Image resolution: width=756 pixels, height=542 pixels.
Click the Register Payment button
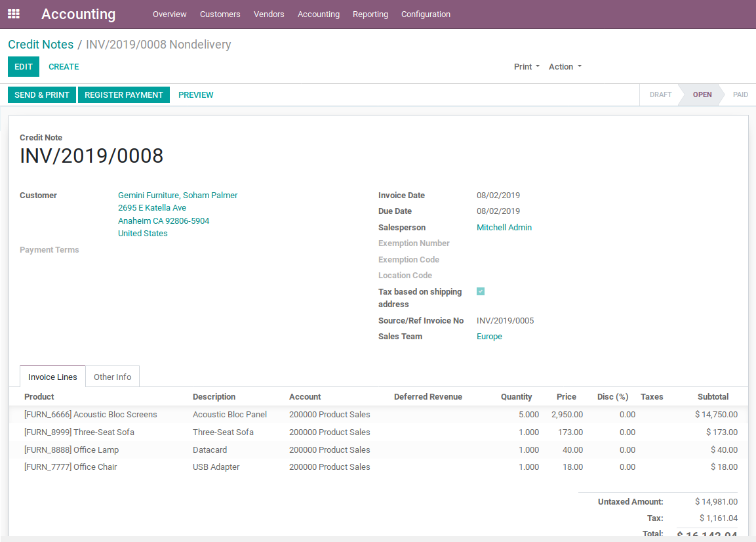[x=123, y=95]
